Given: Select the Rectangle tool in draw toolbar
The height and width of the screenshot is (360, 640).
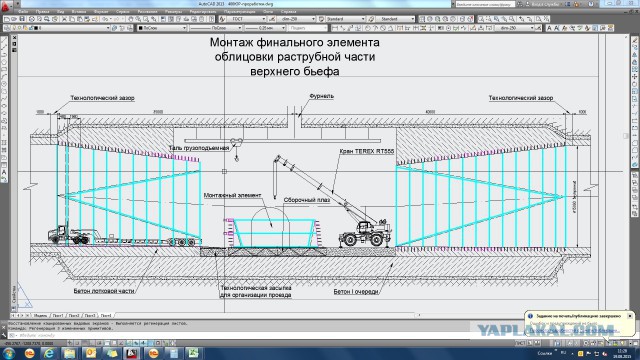Looking at the screenshot, I should pyautogui.click(x=4, y=69).
